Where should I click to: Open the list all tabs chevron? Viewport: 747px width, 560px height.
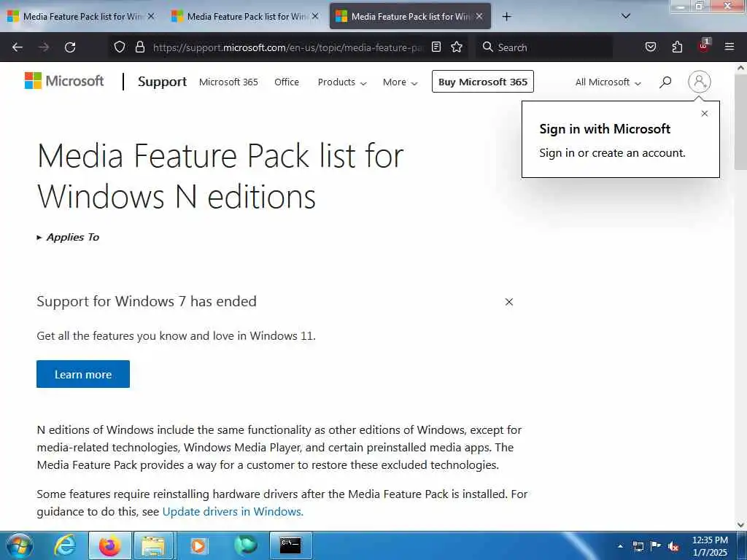(x=626, y=16)
